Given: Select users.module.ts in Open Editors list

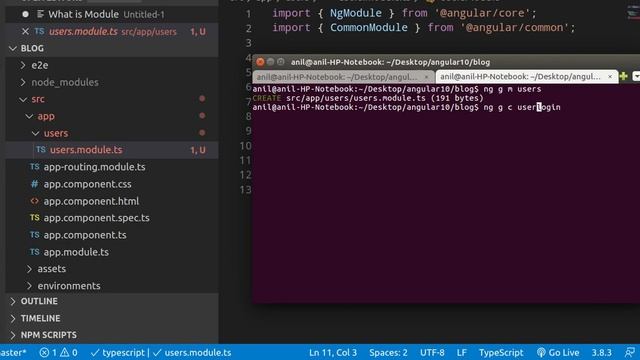Looking at the screenshot, I should point(112,31).
